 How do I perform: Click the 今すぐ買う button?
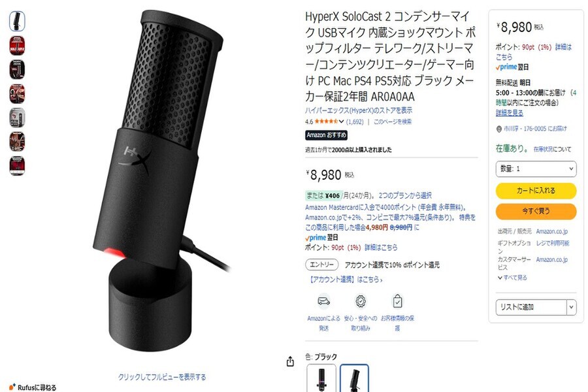tap(536, 211)
